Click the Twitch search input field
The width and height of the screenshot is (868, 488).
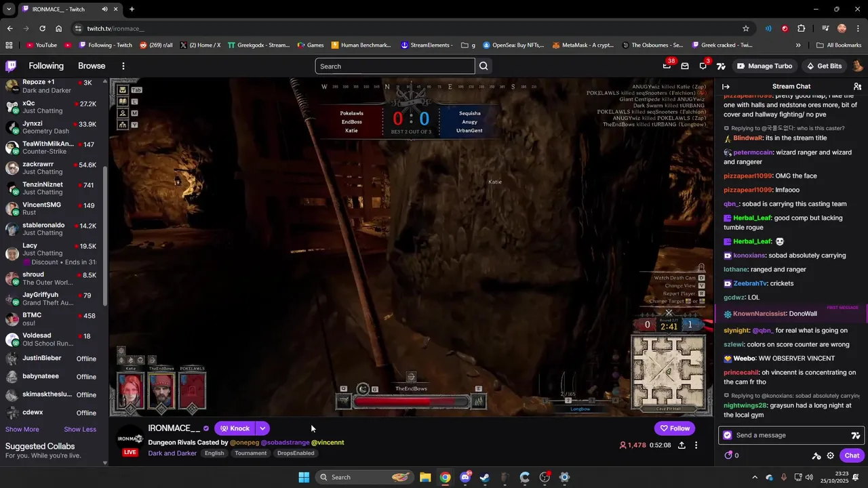pos(395,66)
